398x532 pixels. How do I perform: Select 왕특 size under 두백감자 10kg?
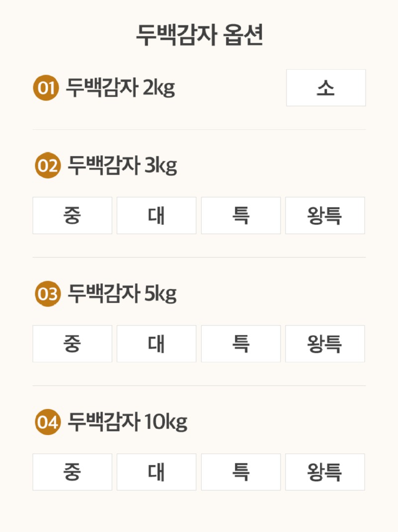(x=325, y=472)
